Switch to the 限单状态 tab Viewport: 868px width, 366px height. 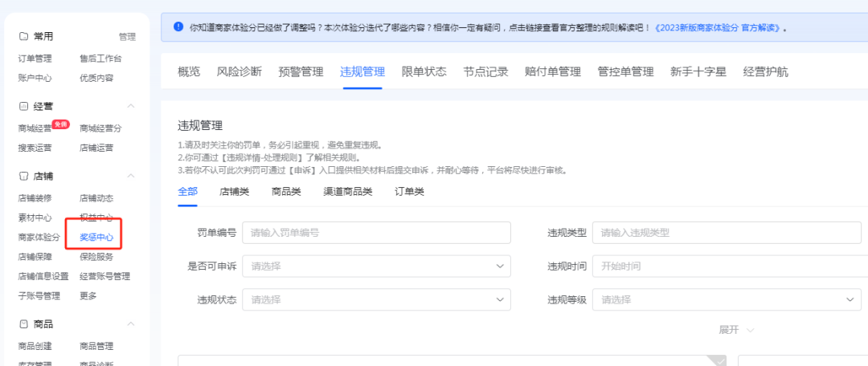[424, 72]
